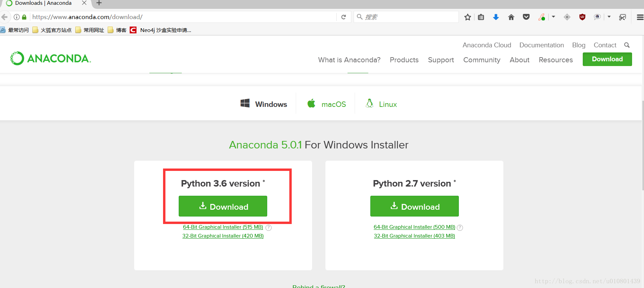Open the Documentation link
Image resolution: width=644 pixels, height=288 pixels.
tap(542, 45)
